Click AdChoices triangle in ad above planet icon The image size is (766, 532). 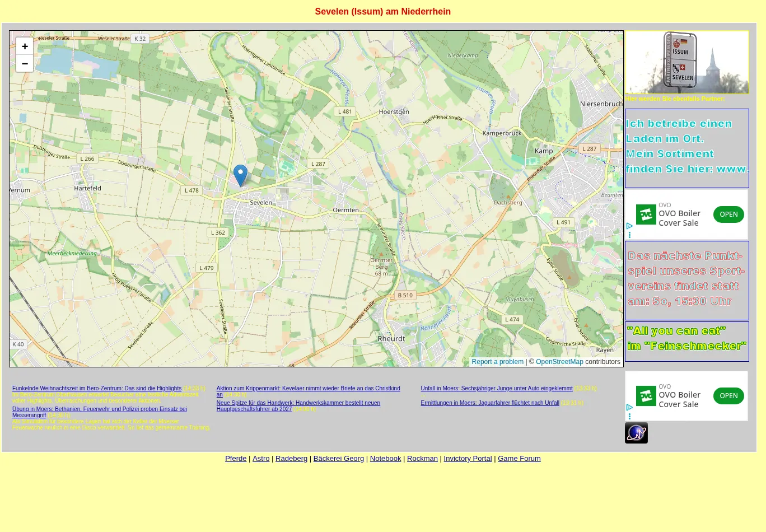click(x=629, y=408)
